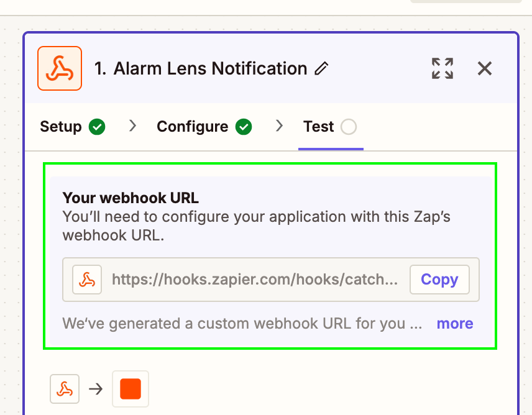Click the hooks.zapier.com URL text field

coord(255,280)
